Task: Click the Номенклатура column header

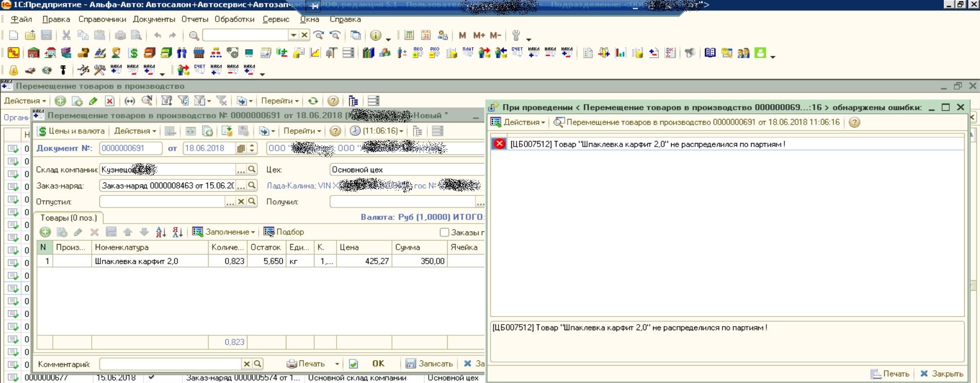Action: tap(150, 247)
